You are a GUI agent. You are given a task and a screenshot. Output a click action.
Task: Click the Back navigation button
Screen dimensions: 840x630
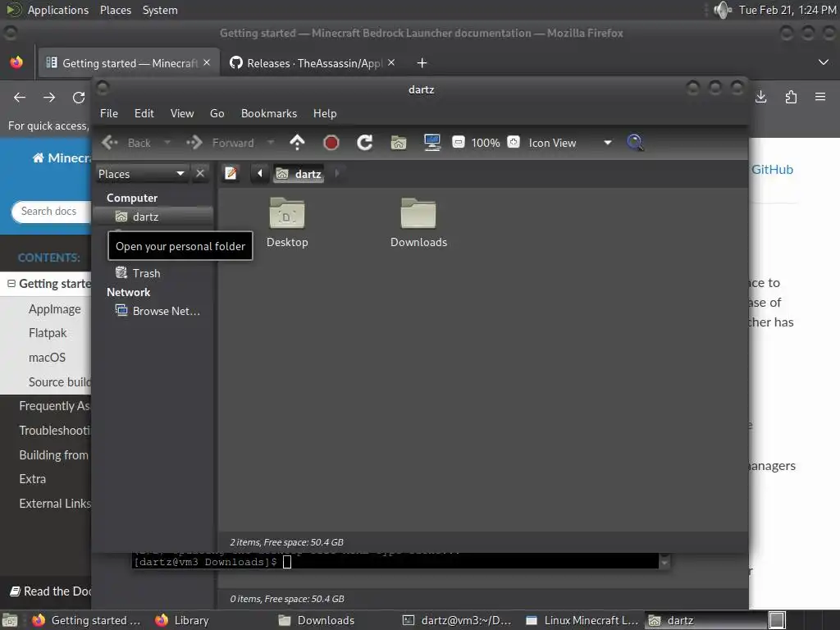click(127, 143)
